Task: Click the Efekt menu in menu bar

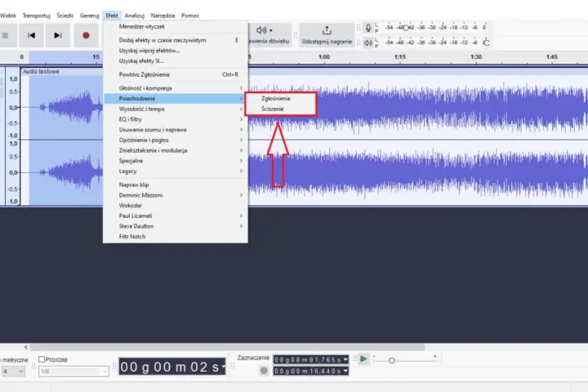Action: pyautogui.click(x=112, y=16)
